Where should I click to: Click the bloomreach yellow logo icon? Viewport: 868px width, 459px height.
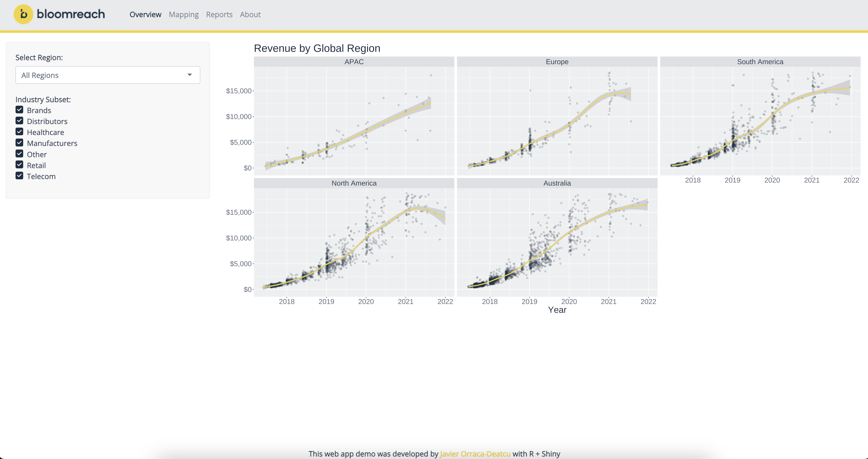(23, 14)
